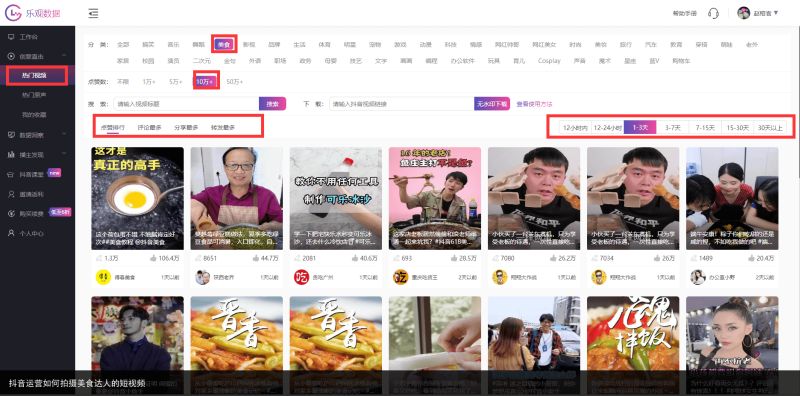Click the play-circle icon in the sidebar
The height and width of the screenshot is (396, 800).
tap(11, 56)
